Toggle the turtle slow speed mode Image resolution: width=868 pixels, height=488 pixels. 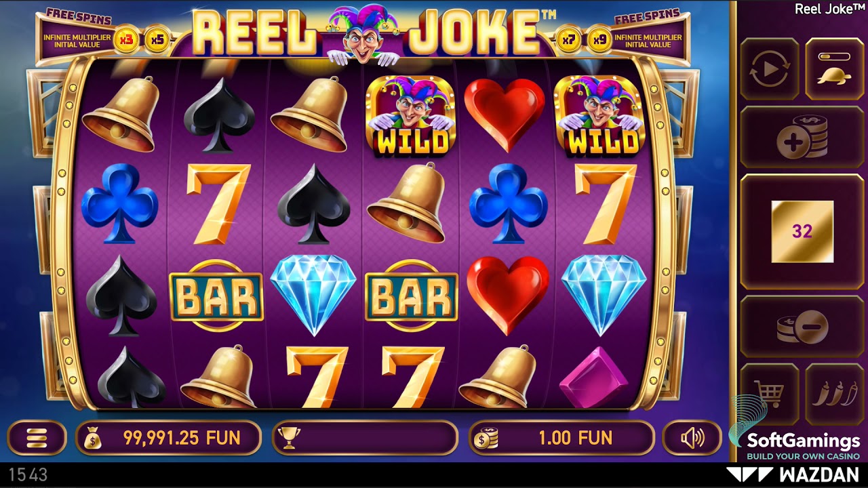click(x=834, y=69)
